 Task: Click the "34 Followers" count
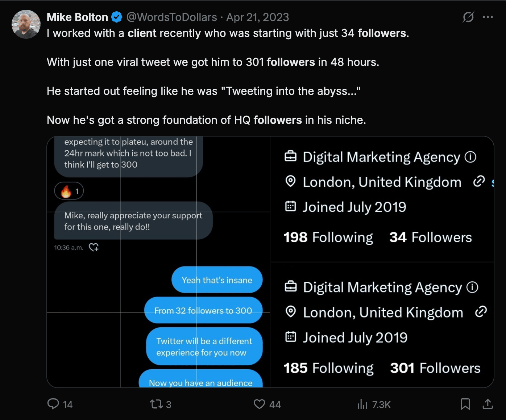[x=430, y=238]
